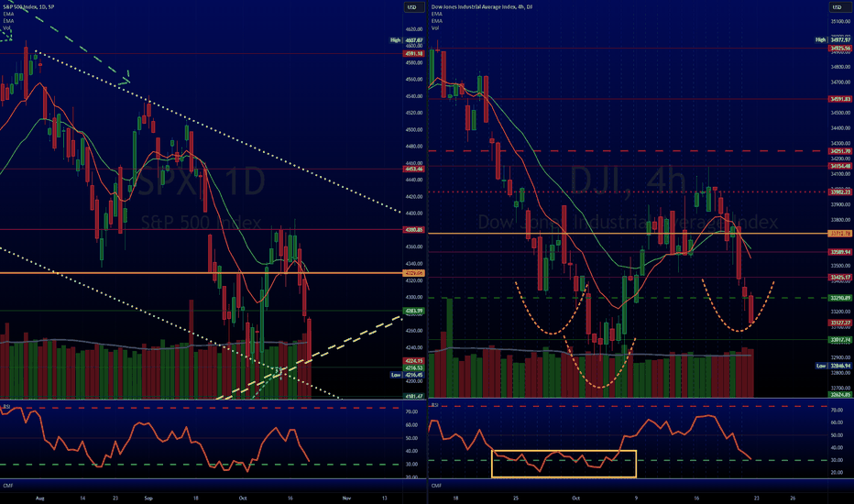Click the 4453.46 red price label
Image resolution: width=854 pixels, height=504 pixels.
[x=413, y=169]
